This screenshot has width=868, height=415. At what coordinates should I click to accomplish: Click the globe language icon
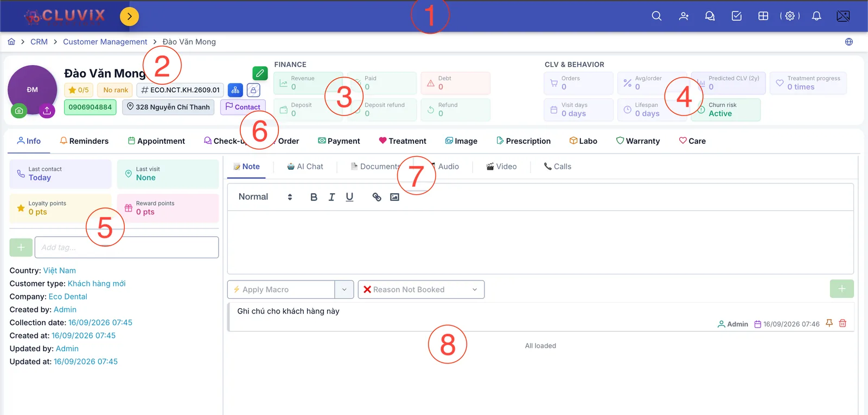pyautogui.click(x=849, y=42)
